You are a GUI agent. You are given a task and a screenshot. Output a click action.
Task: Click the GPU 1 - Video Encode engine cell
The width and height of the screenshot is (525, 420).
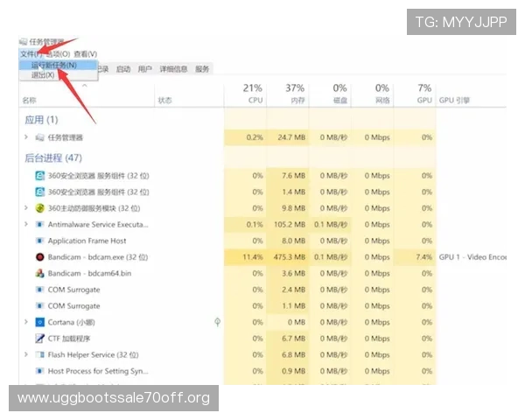point(472,257)
